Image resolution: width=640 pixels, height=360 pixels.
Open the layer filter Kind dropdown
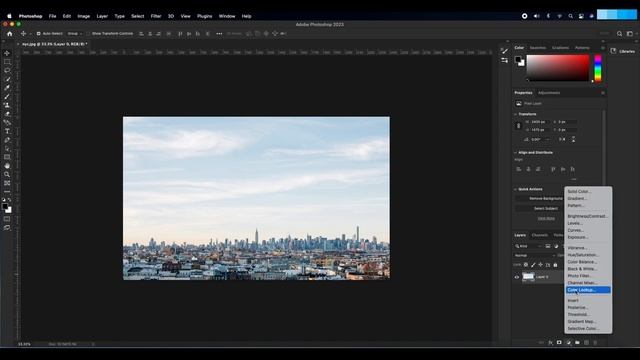click(528, 246)
